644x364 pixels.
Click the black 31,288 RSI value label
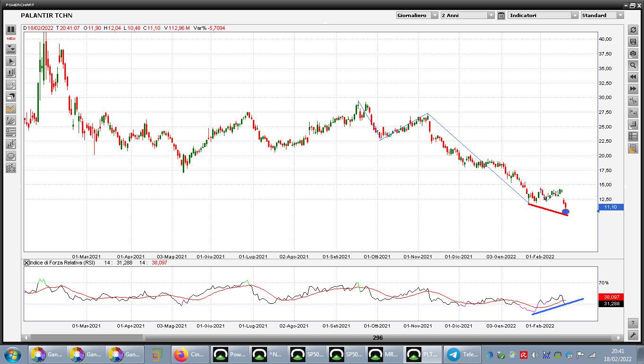(x=611, y=303)
